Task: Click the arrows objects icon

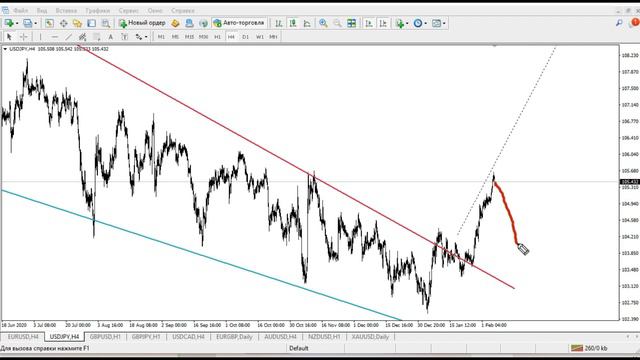Action: [139, 37]
